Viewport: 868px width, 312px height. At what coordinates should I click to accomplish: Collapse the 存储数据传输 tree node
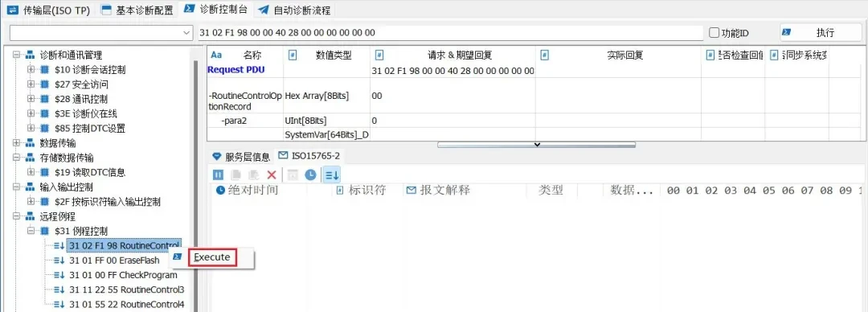tap(16, 158)
